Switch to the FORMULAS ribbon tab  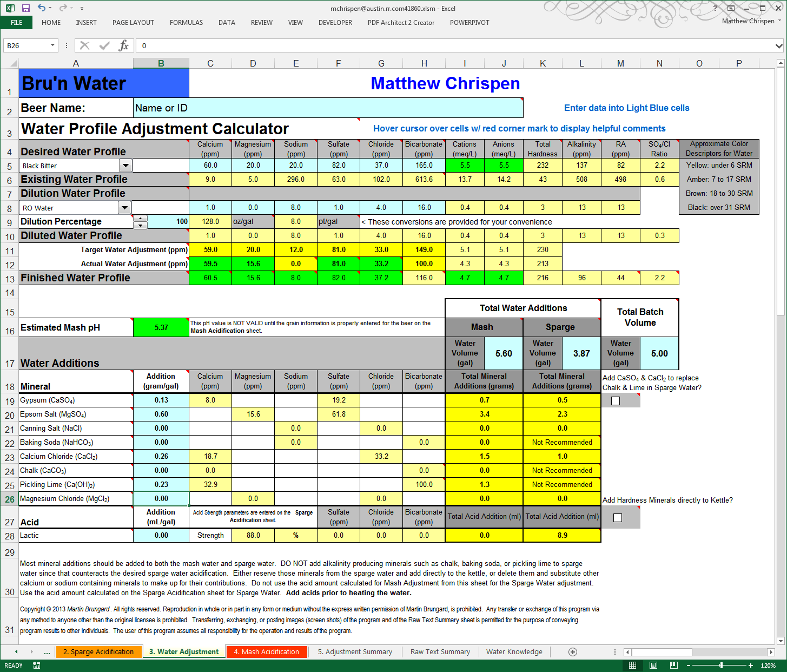point(186,23)
